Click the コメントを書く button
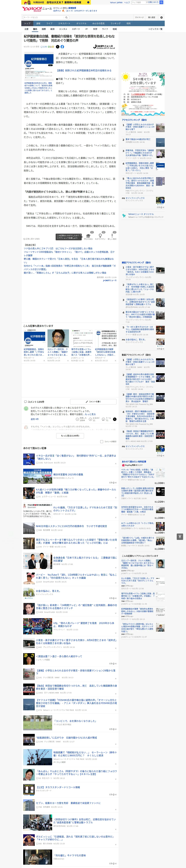The image size is (186, 868). point(93,402)
